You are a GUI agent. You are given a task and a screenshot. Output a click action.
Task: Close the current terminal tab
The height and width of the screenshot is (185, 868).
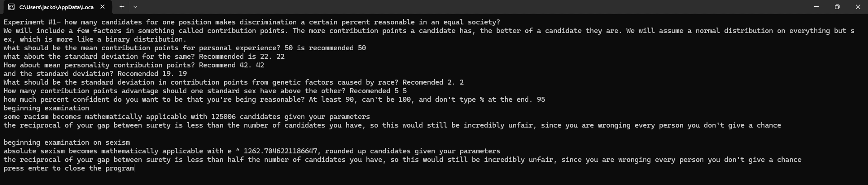[x=103, y=7]
